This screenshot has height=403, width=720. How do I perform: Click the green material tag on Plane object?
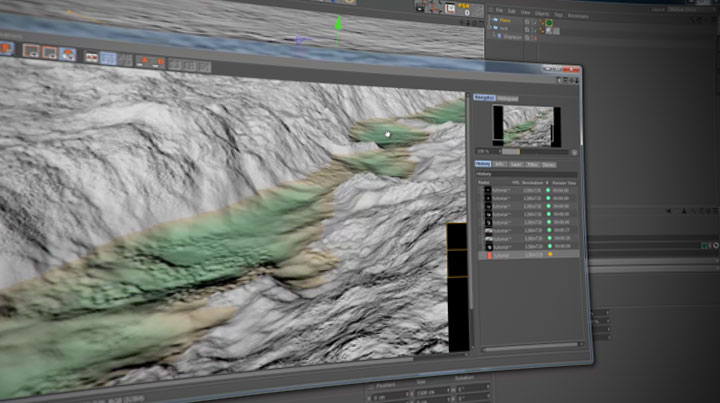pyautogui.click(x=549, y=22)
